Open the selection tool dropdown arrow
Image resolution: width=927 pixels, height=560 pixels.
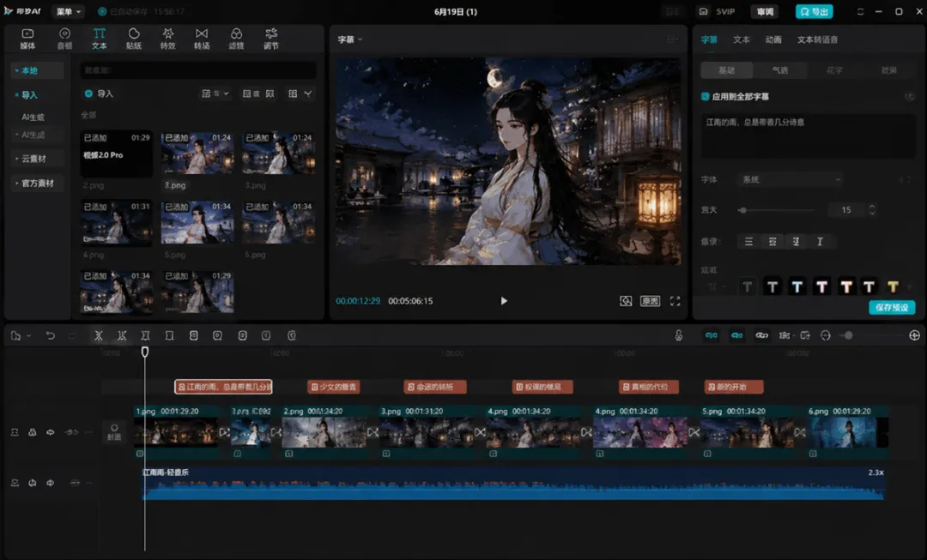coord(28,336)
